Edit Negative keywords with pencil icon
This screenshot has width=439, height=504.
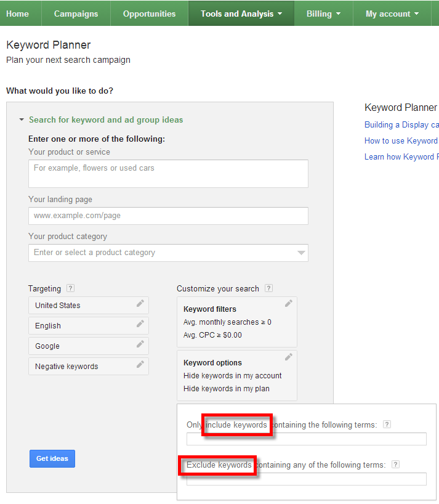[x=140, y=365]
